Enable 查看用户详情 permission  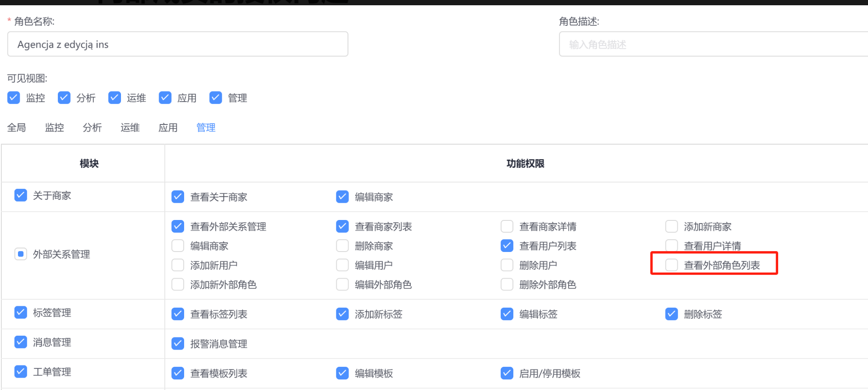click(x=672, y=245)
